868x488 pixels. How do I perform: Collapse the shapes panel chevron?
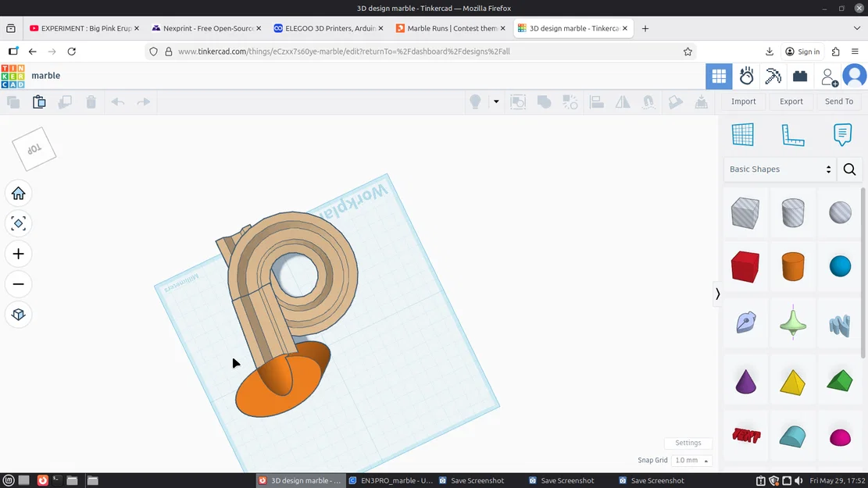click(x=717, y=294)
